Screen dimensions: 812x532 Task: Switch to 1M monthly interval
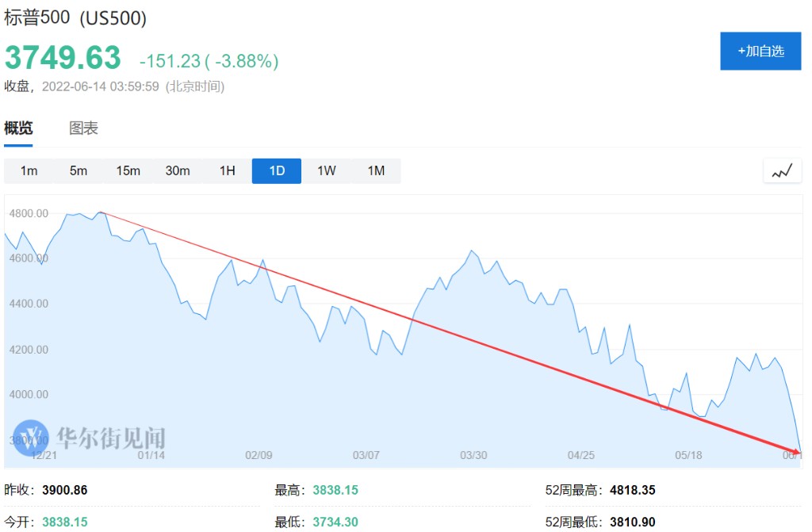(x=376, y=170)
